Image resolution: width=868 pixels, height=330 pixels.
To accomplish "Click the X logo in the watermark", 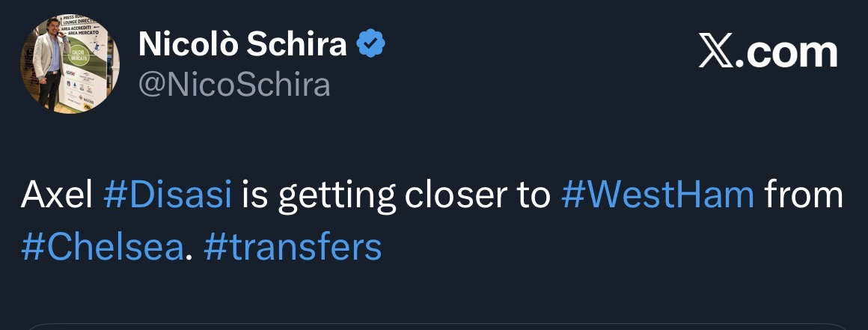I will pos(715,52).
